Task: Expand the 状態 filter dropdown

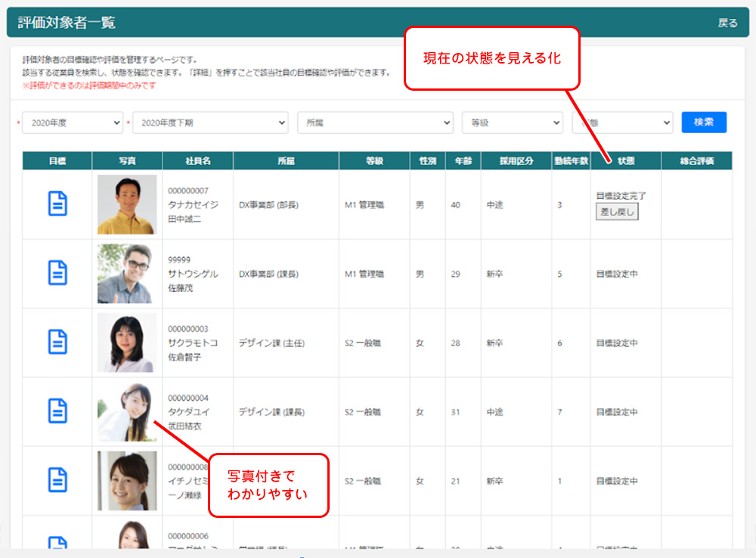Action: pos(622,122)
